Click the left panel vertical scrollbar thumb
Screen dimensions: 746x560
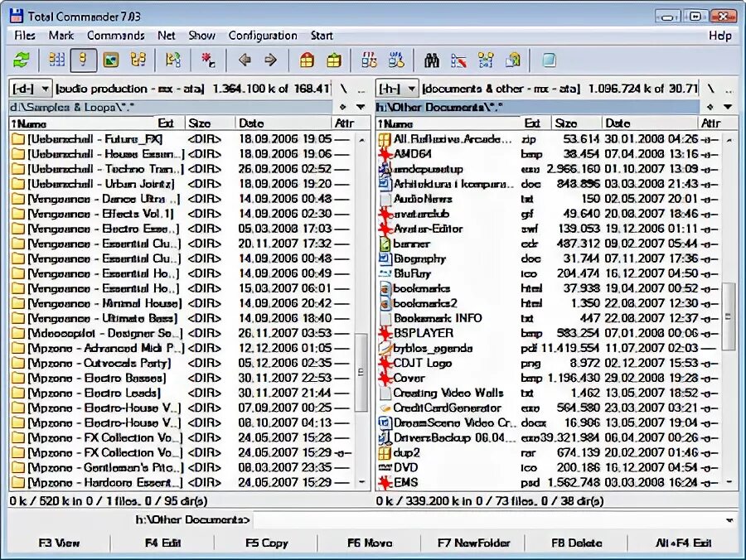pos(361,372)
